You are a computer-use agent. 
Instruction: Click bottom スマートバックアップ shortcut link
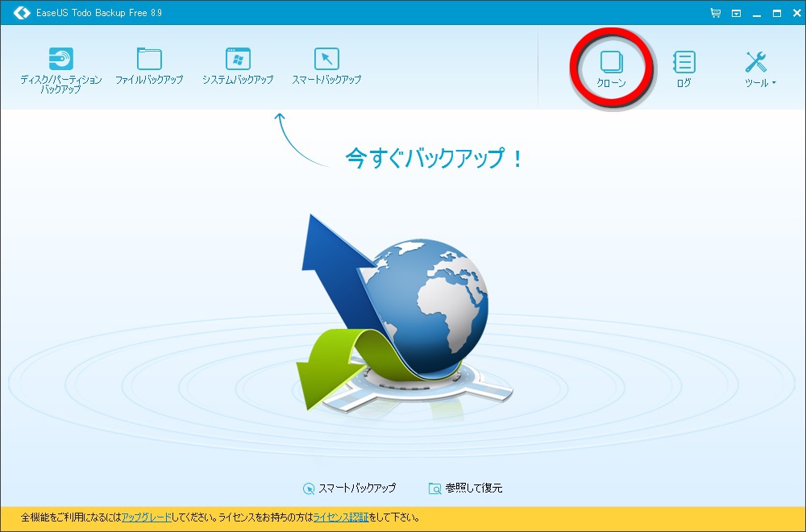350,488
